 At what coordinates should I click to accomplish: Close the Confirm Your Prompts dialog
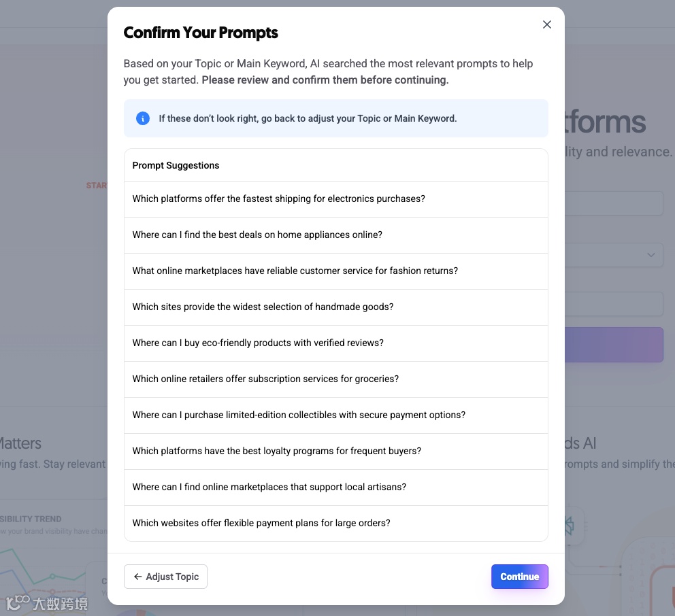[546, 24]
